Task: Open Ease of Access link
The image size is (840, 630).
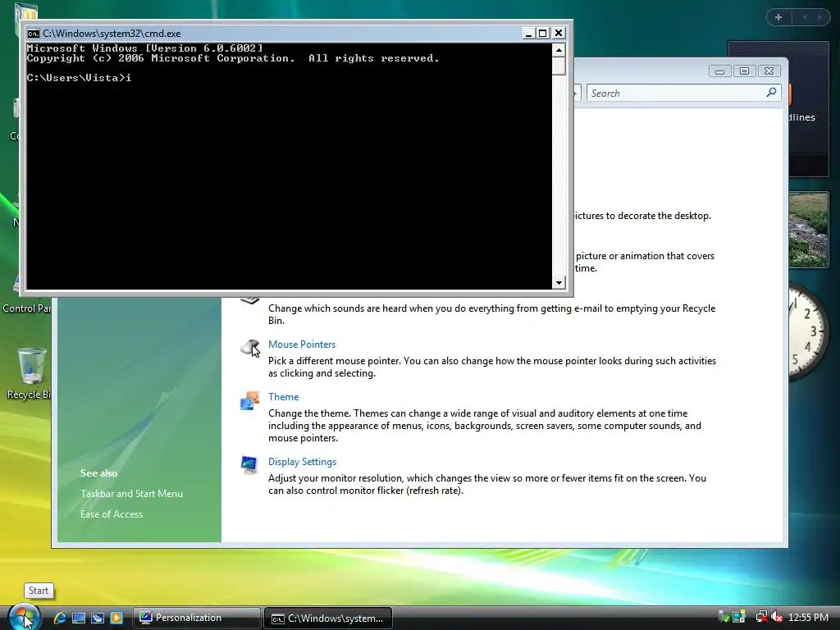Action: [x=112, y=514]
